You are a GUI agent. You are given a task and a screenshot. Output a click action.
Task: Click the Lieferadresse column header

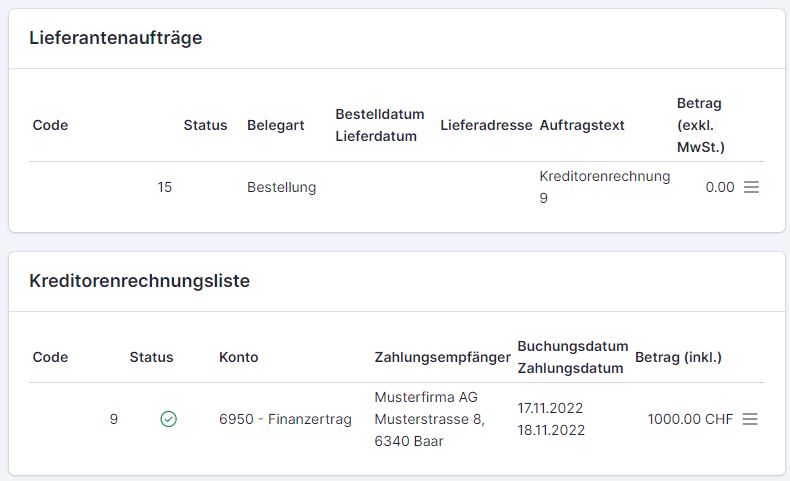click(x=486, y=125)
